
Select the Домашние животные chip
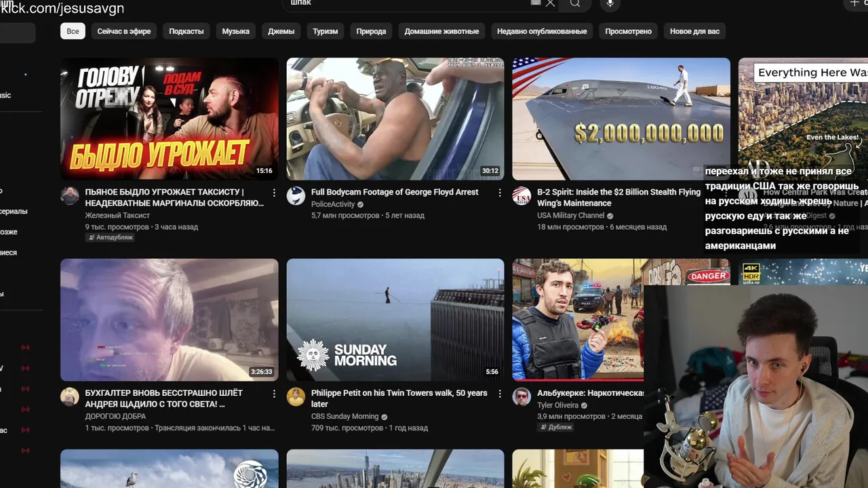(441, 31)
